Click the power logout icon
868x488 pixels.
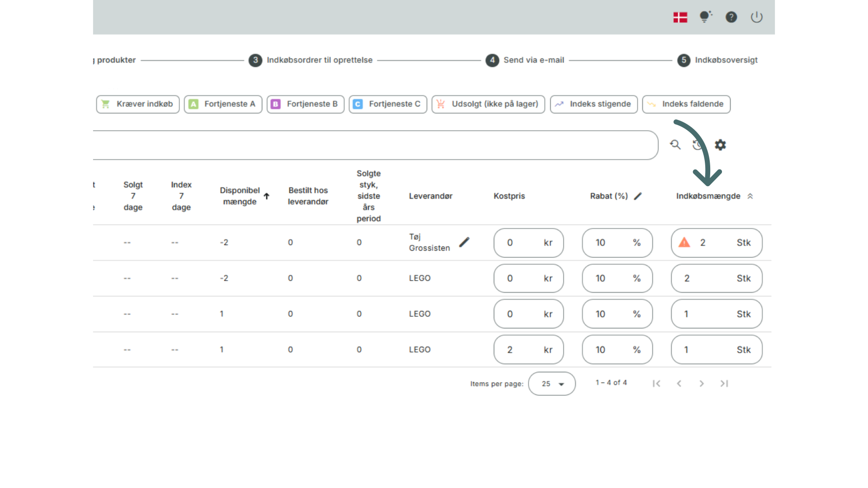coord(756,17)
